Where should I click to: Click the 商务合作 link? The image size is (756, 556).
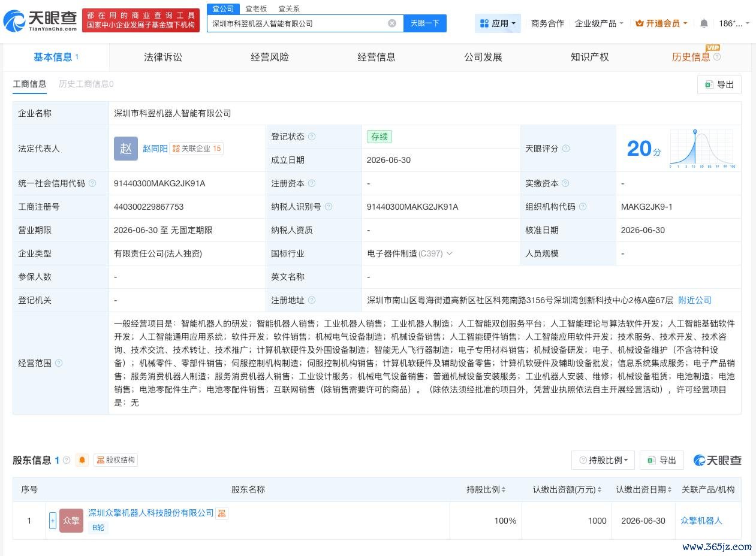(x=547, y=23)
